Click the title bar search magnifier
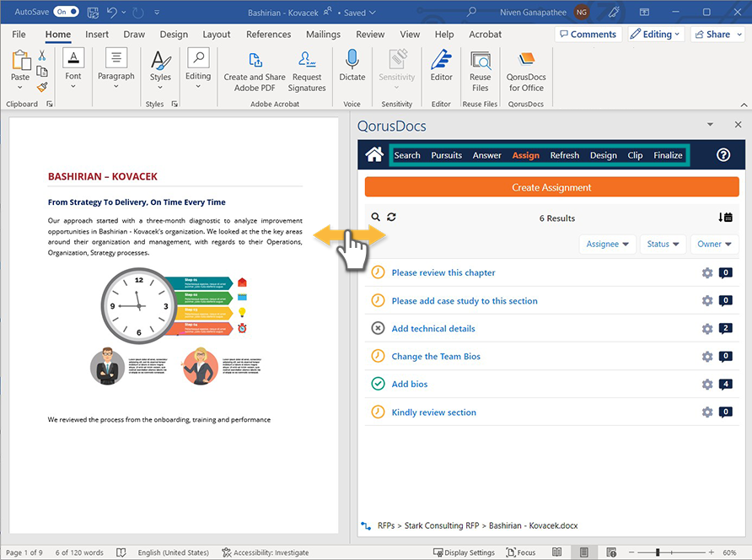 pos(471,12)
